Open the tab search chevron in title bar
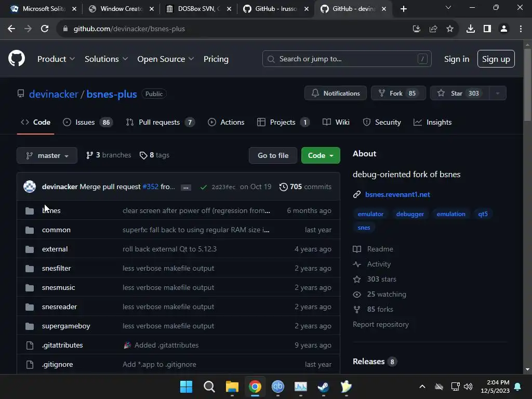The width and height of the screenshot is (532, 399). tap(448, 7)
